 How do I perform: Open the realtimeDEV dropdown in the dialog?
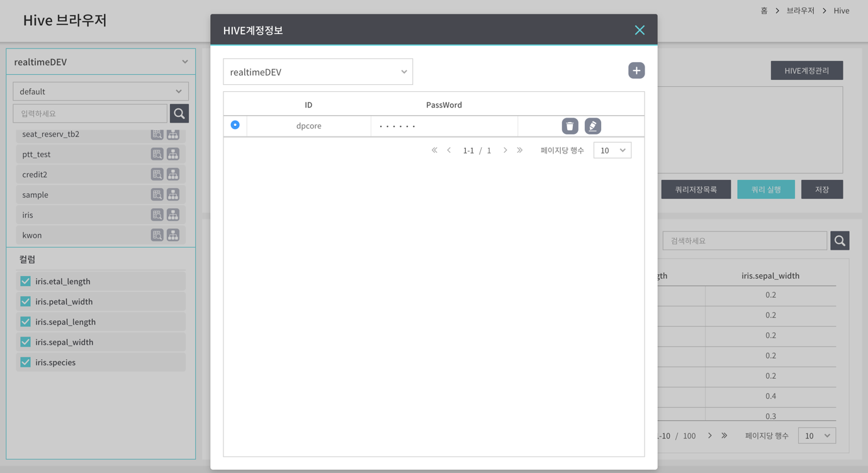tap(318, 72)
